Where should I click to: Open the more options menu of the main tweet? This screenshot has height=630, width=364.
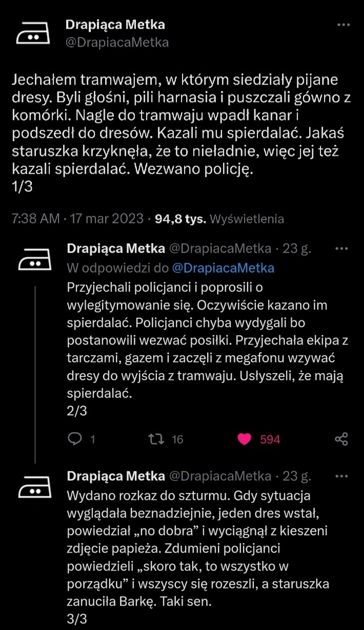point(342,25)
